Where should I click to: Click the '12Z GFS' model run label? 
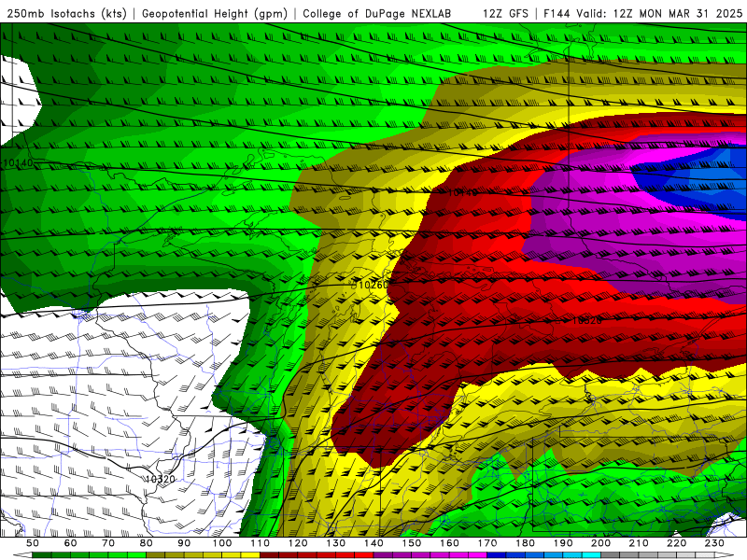(x=505, y=14)
